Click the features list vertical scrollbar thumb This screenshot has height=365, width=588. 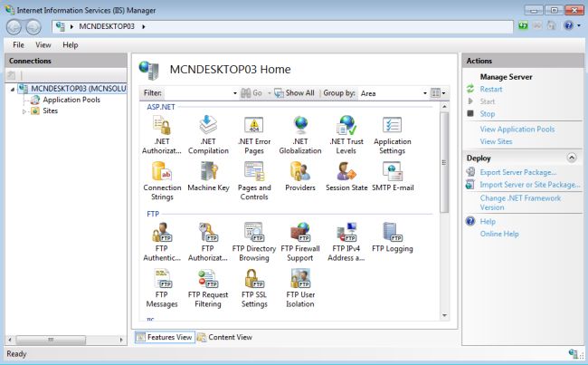click(x=444, y=162)
